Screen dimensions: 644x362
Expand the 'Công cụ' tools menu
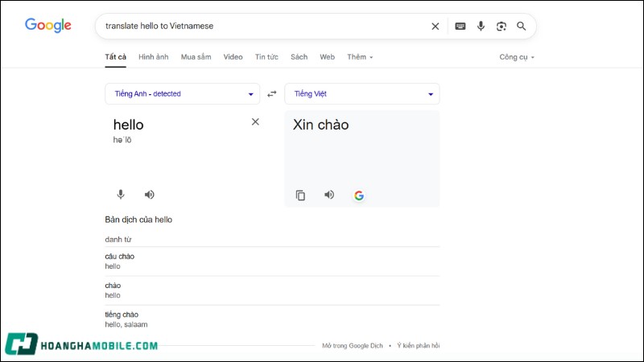coord(517,57)
